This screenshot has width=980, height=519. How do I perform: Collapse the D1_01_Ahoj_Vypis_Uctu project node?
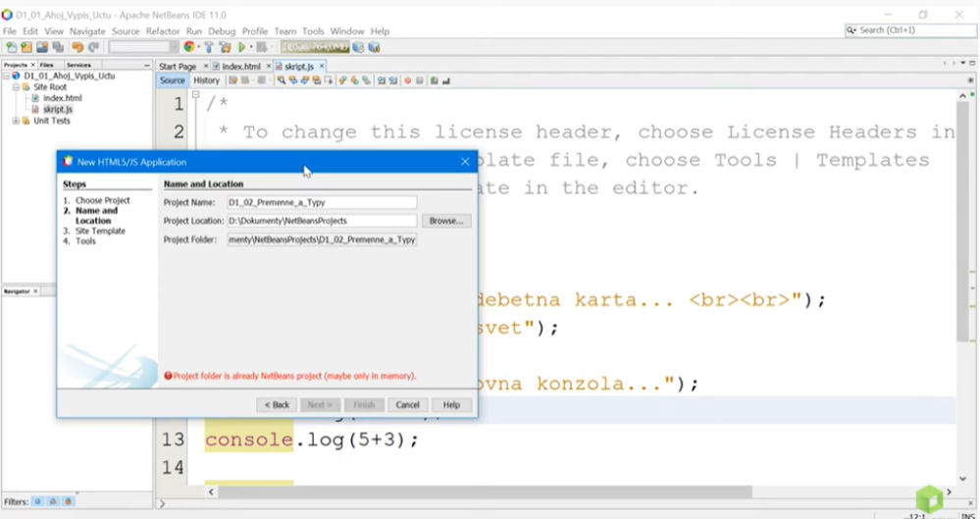(6, 76)
